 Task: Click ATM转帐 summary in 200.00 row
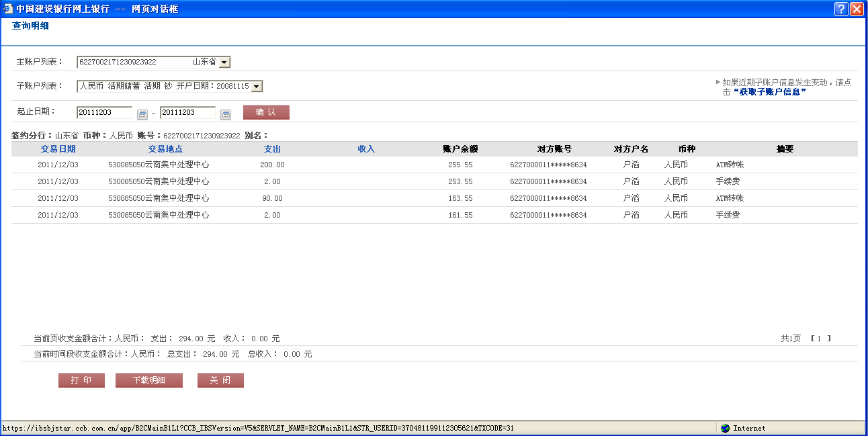click(730, 165)
